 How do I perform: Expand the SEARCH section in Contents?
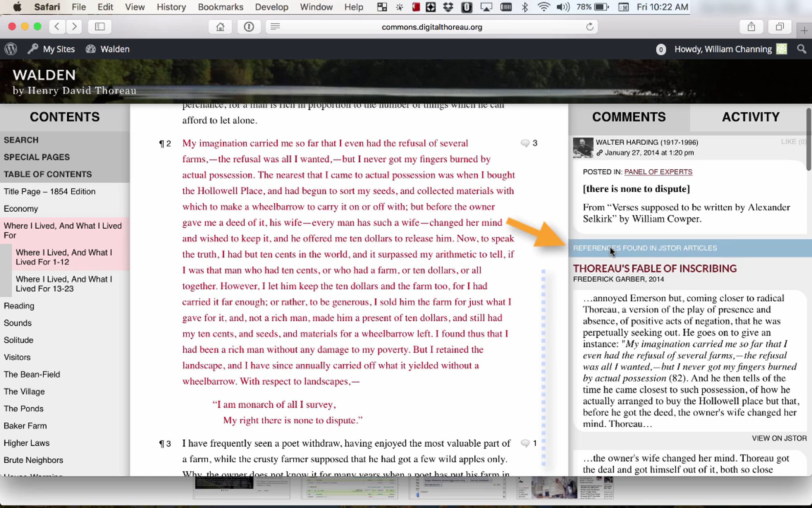[21, 140]
